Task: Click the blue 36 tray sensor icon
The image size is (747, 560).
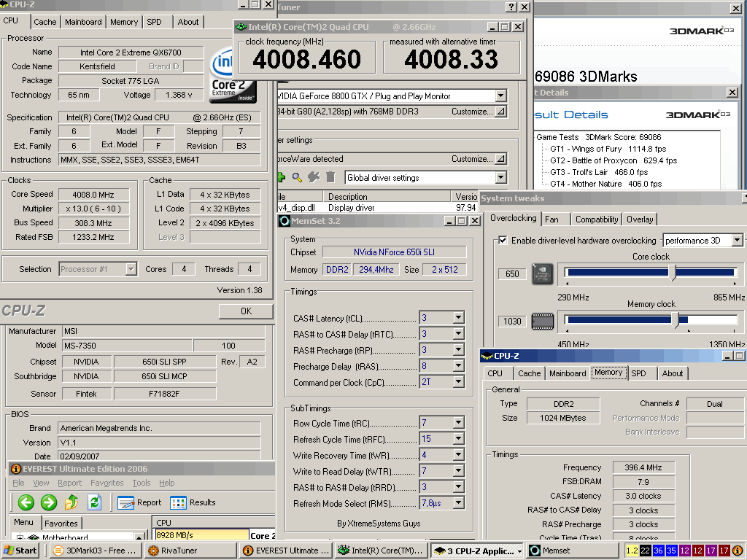Action: tap(658, 551)
